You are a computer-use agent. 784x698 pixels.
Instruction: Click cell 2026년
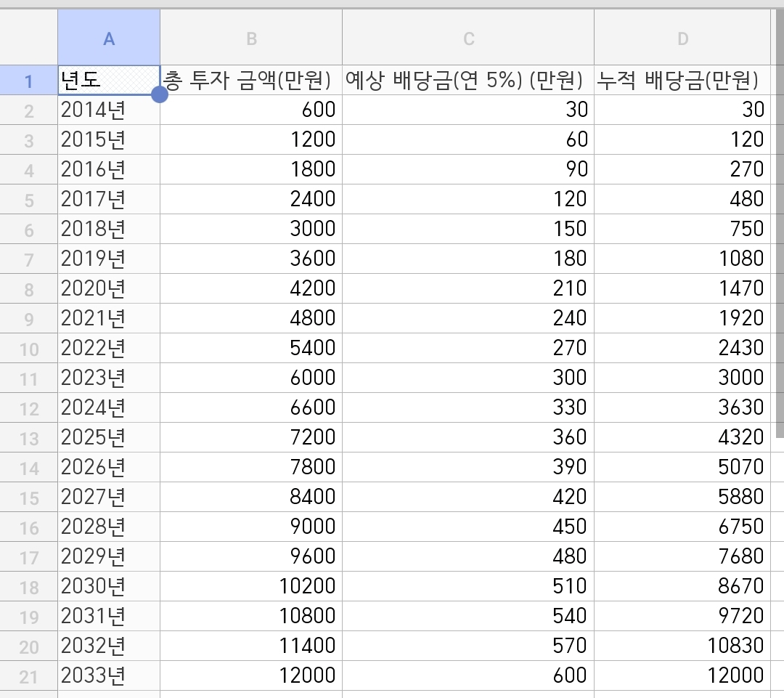click(x=109, y=467)
